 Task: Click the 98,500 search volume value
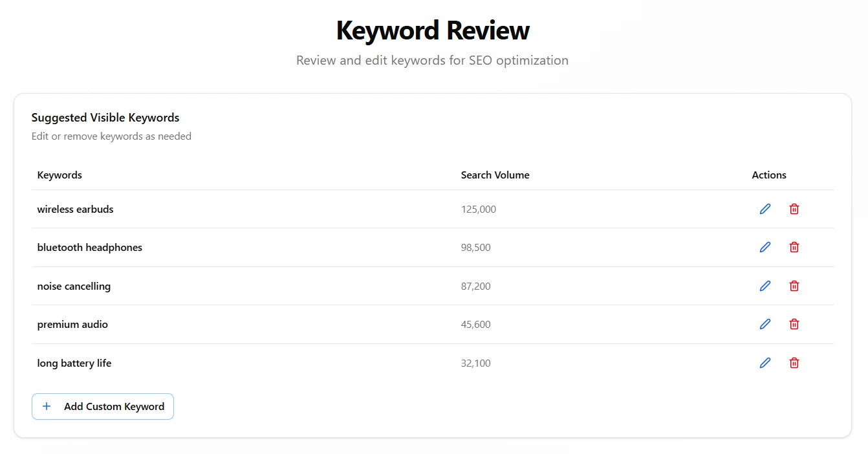pos(476,248)
